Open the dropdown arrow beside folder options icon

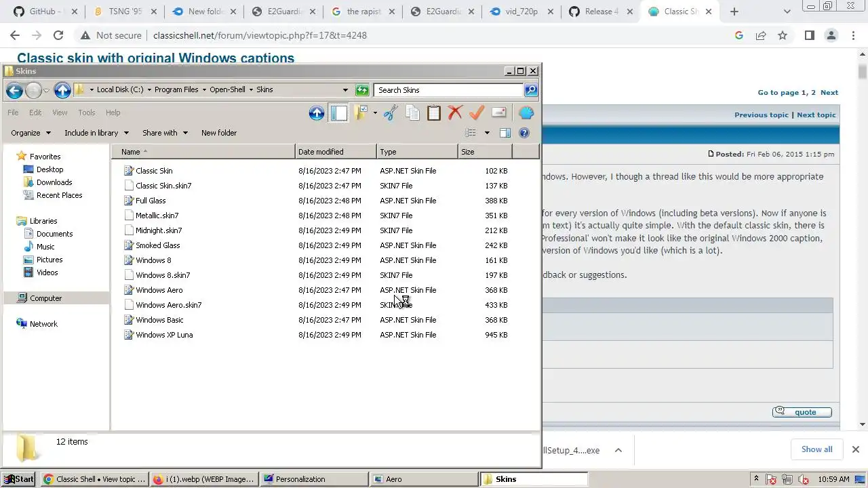pyautogui.click(x=375, y=113)
